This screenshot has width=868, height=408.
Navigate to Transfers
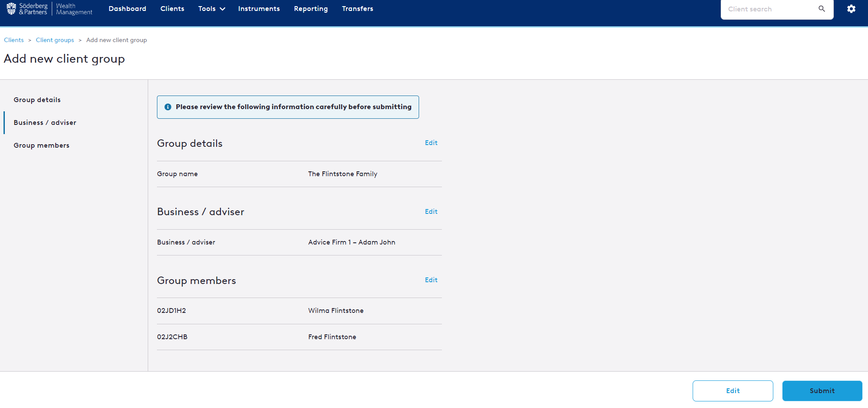tap(357, 9)
